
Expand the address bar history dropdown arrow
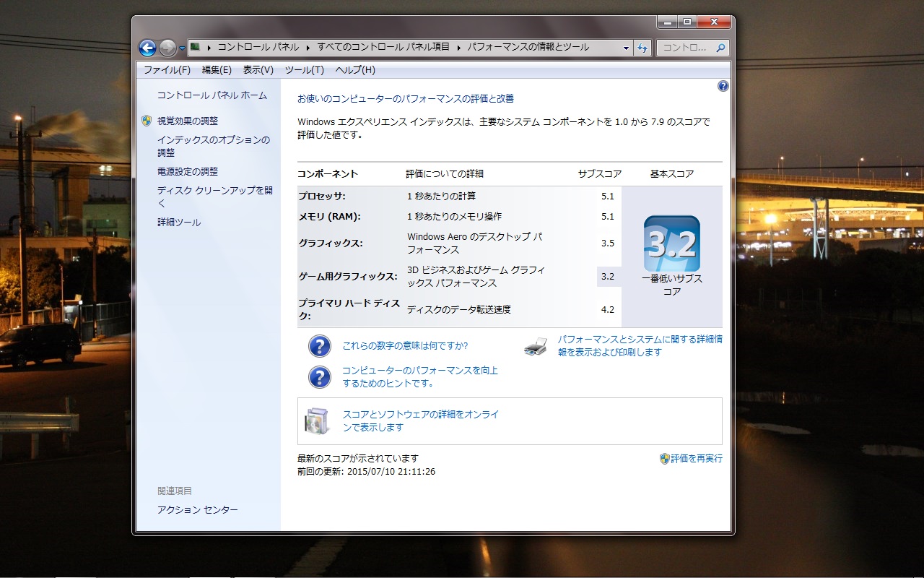[626, 48]
